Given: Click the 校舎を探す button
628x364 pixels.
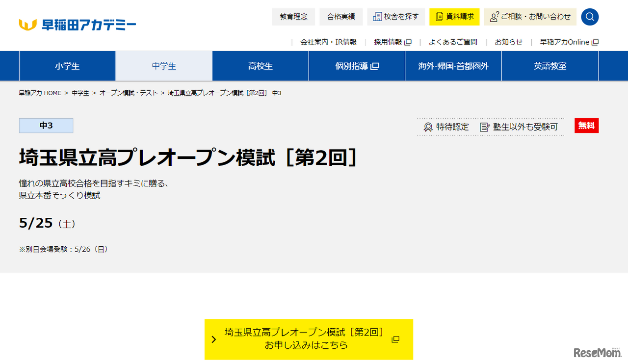Looking at the screenshot, I should click(x=396, y=17).
